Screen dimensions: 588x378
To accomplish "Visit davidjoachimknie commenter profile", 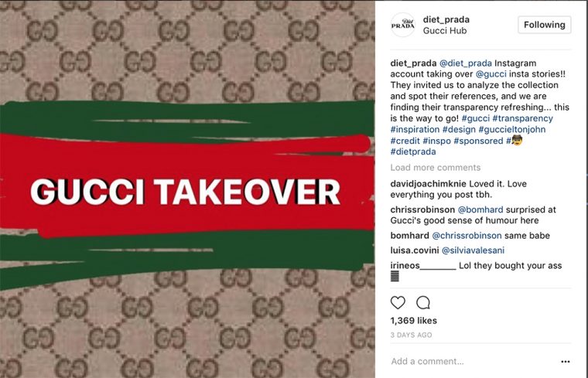I will click(429, 184).
